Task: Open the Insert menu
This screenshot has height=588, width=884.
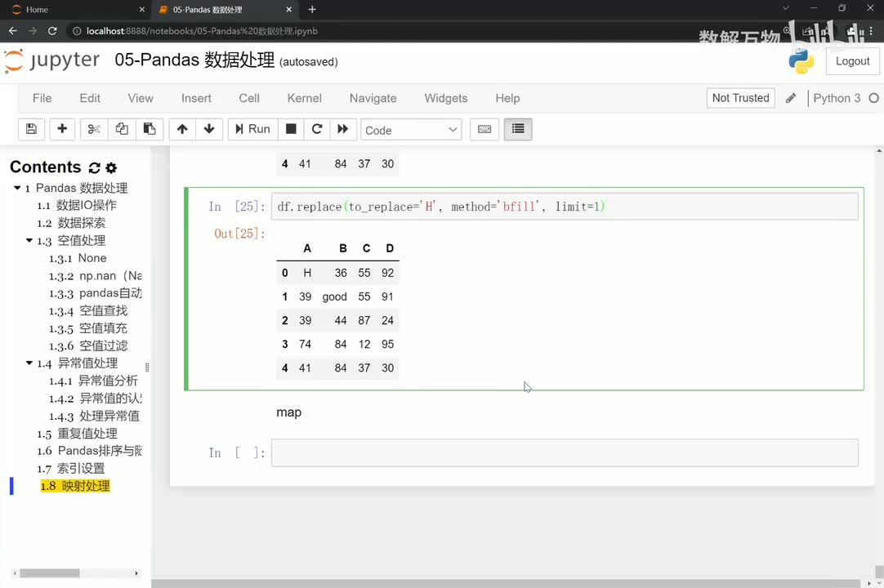Action: [x=196, y=98]
